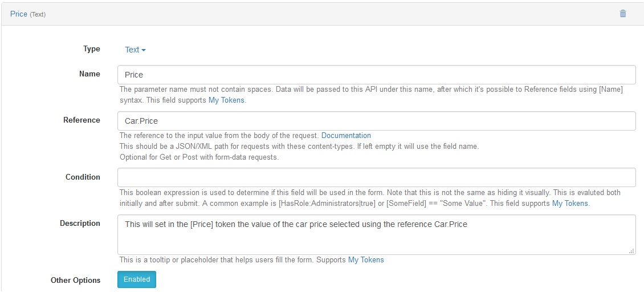Click the (Text) type tag in the header
This screenshot has width=644, height=296.
coord(38,14)
